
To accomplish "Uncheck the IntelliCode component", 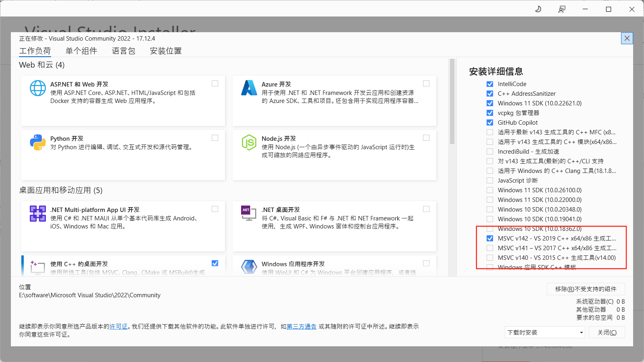I will 490,84.
